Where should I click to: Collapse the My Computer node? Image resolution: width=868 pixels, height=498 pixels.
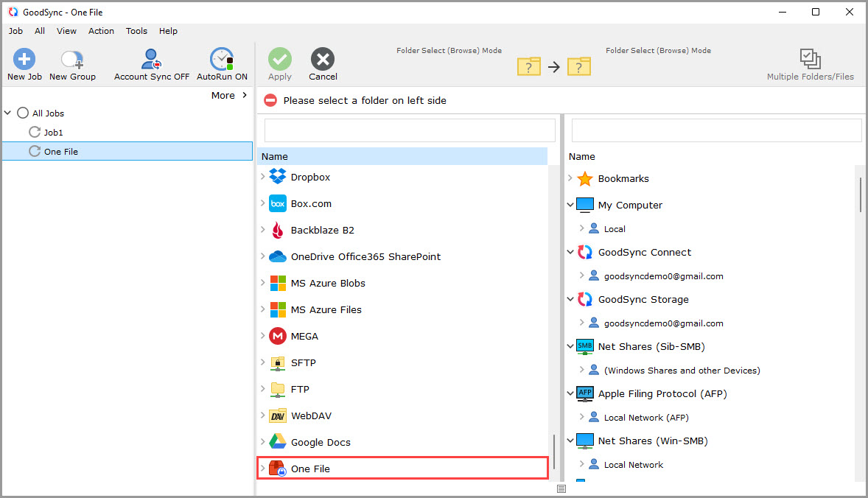tap(570, 205)
